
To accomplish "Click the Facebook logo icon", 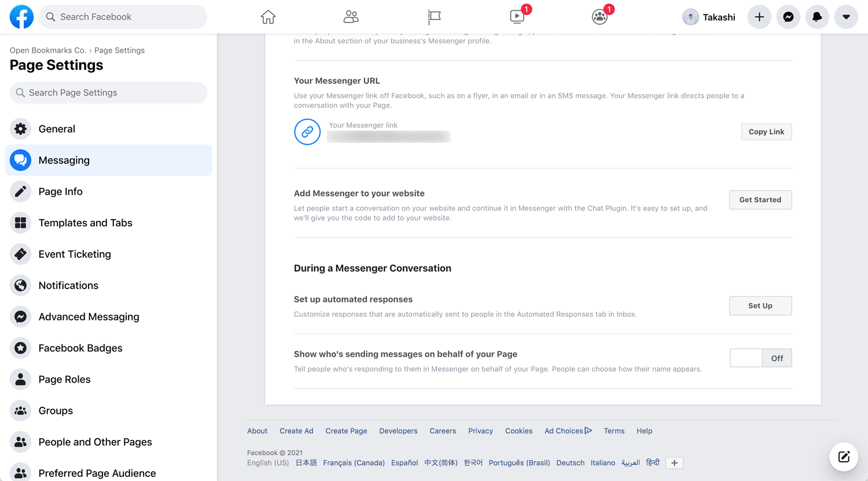I will pos(21,17).
